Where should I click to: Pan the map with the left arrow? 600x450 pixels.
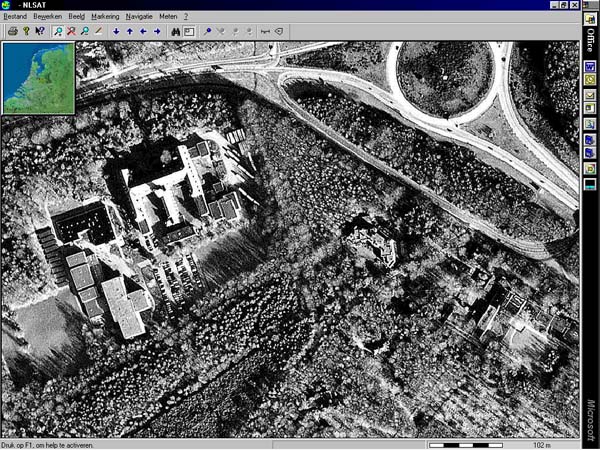coord(143,31)
